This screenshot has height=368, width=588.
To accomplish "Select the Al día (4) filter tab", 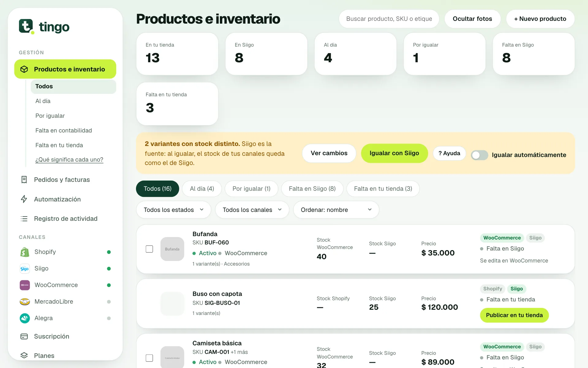I will click(x=202, y=189).
